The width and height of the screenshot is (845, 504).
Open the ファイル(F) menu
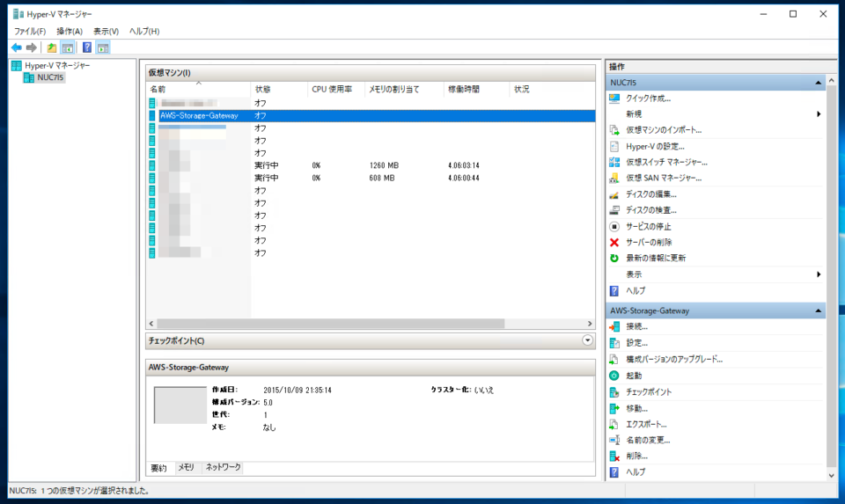pos(30,32)
